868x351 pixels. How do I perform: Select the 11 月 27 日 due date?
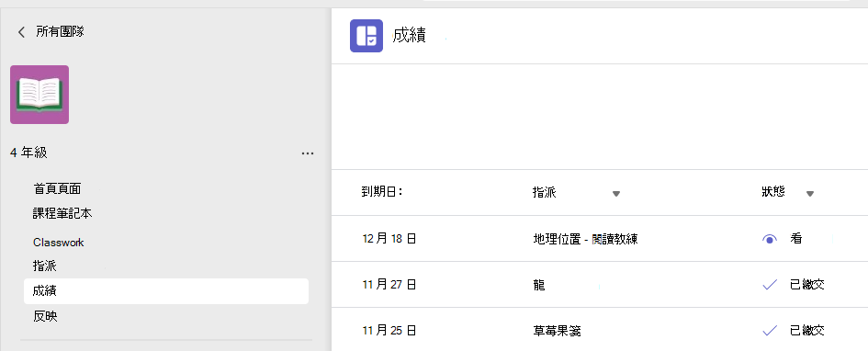coord(389,285)
